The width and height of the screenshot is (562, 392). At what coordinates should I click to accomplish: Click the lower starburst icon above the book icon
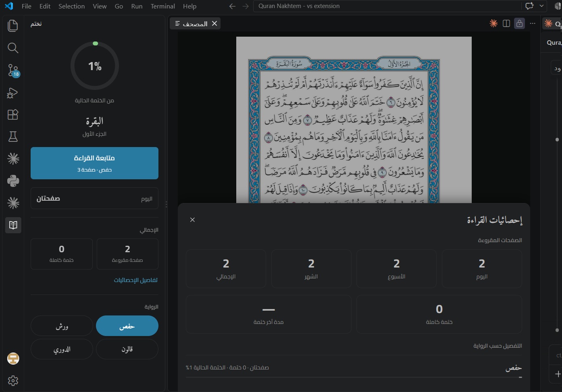point(13,203)
